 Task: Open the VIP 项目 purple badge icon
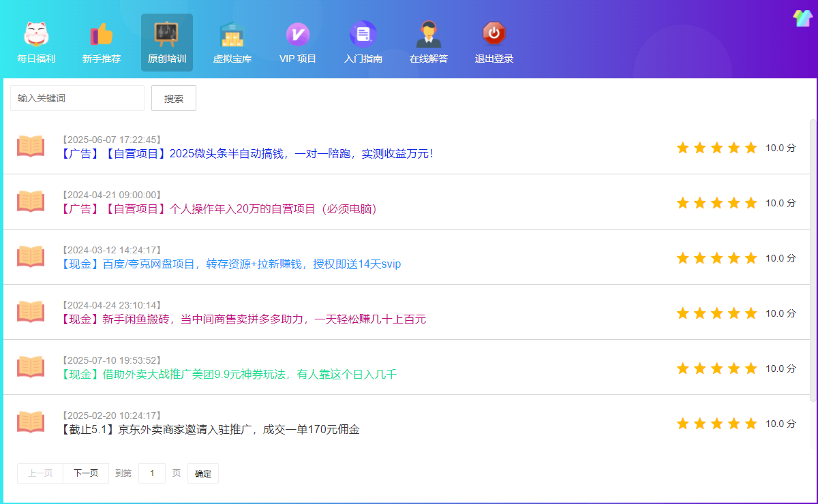point(298,34)
